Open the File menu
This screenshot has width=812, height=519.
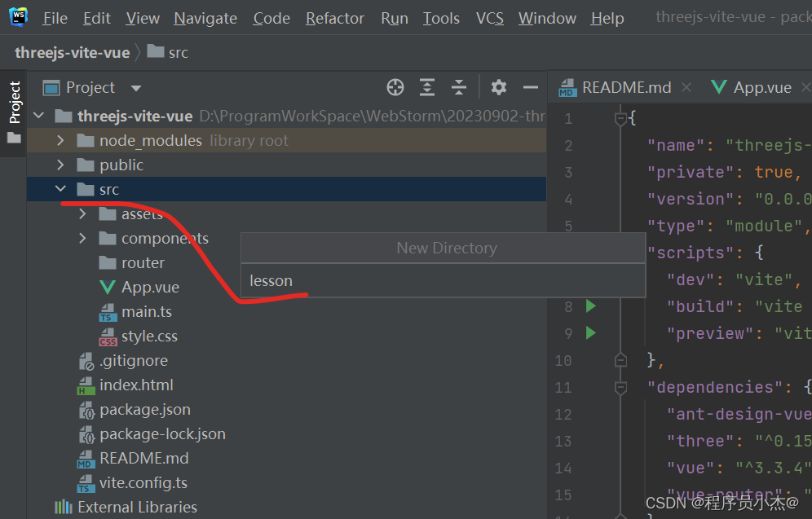(x=55, y=18)
